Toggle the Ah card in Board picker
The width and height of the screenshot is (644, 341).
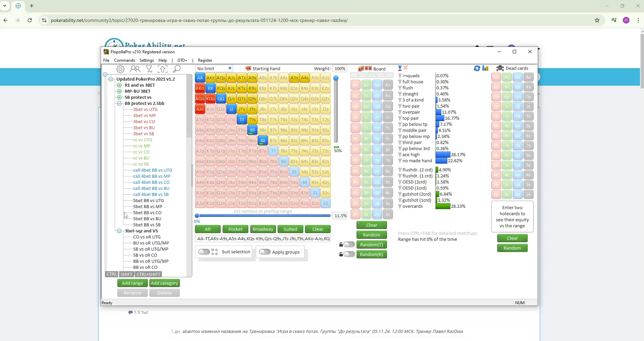[355, 85]
